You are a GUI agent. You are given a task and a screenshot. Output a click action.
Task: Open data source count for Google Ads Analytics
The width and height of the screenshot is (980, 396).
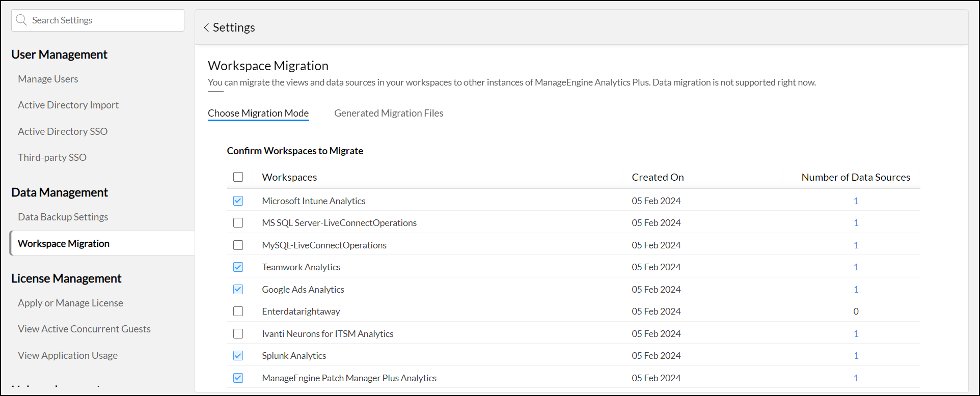[x=856, y=290]
